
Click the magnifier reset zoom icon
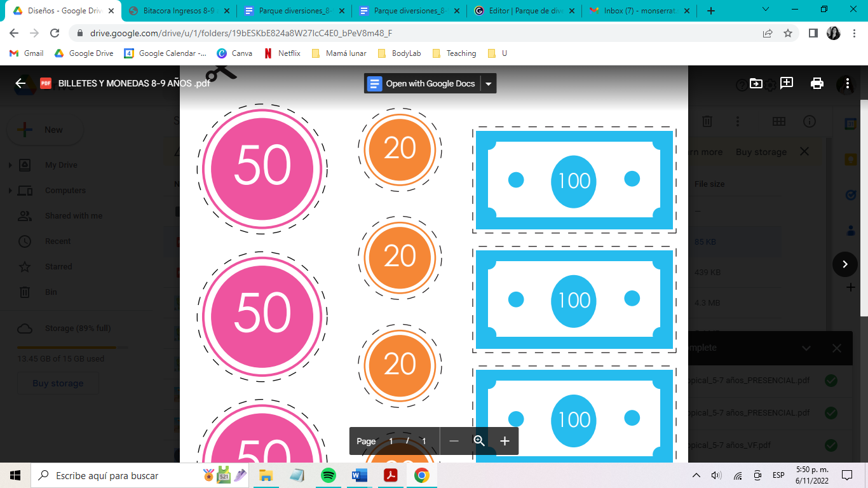(x=479, y=441)
